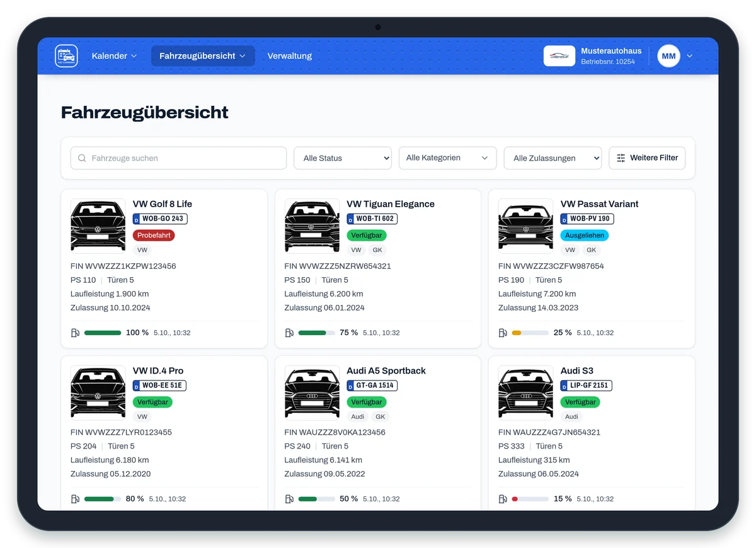Image resolution: width=756 pixels, height=548 pixels.
Task: Click the 50 % fuel level bar
Action: coord(316,499)
